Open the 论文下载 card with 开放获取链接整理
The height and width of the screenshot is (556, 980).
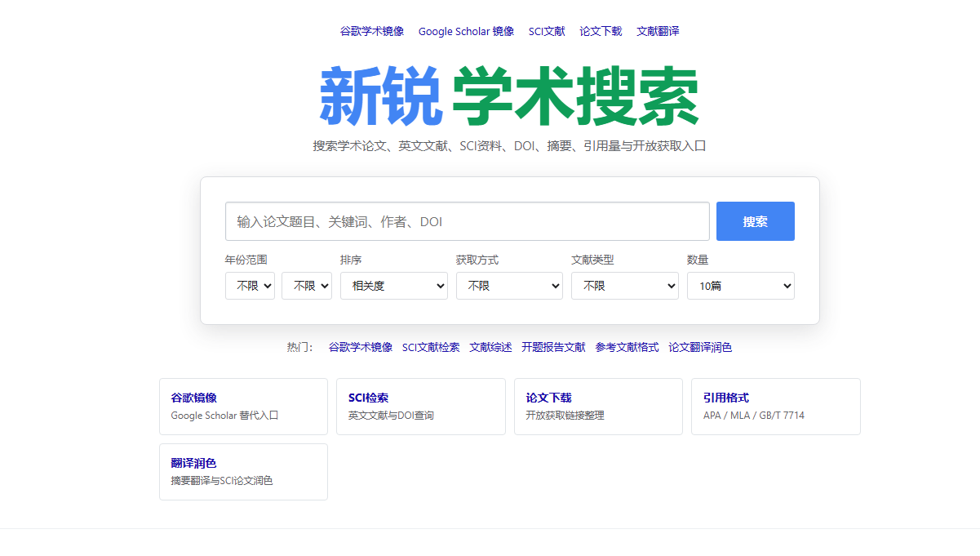[598, 407]
